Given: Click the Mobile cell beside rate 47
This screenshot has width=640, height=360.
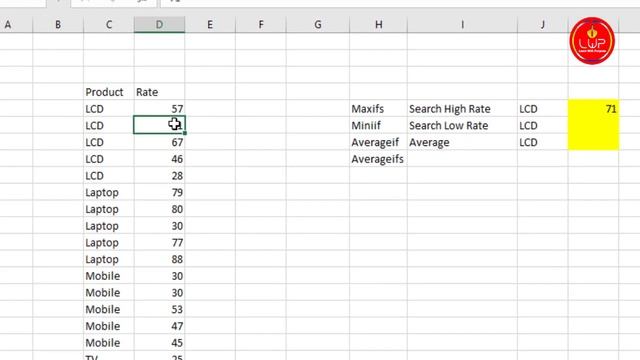Looking at the screenshot, I should click(109, 326).
